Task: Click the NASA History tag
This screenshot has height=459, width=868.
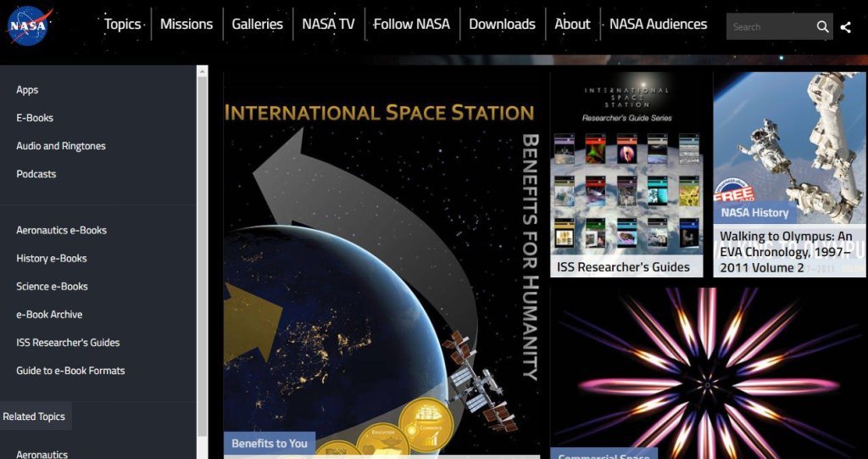Action: coord(754,213)
